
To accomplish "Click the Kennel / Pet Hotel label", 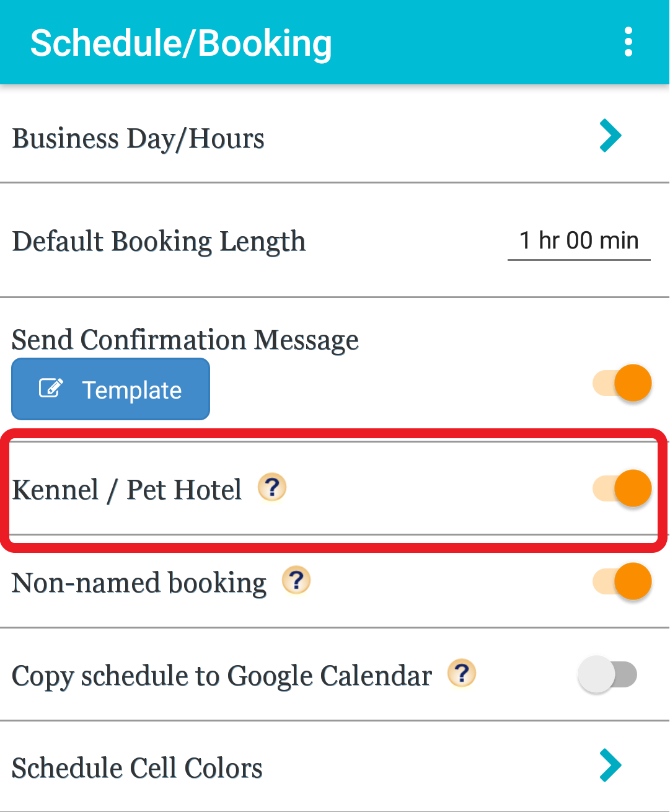I will (x=127, y=490).
